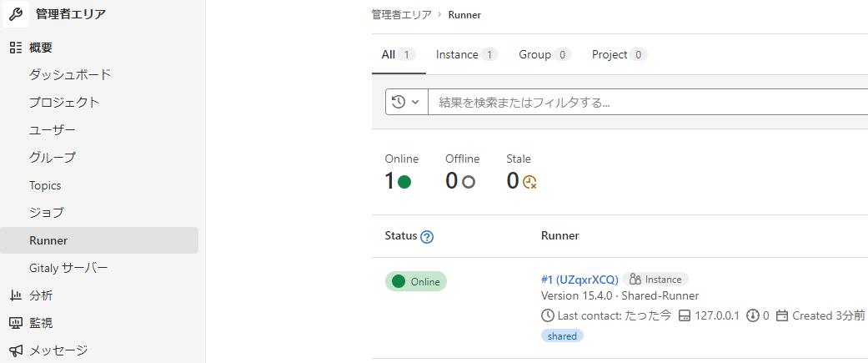Open runner #1 (UZqxrXCQ) link

click(x=580, y=280)
